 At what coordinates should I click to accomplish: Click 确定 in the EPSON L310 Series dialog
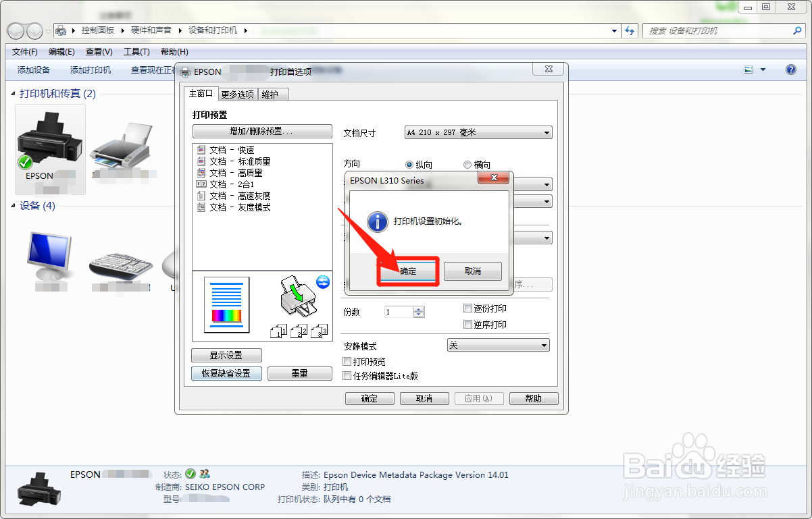(x=408, y=271)
